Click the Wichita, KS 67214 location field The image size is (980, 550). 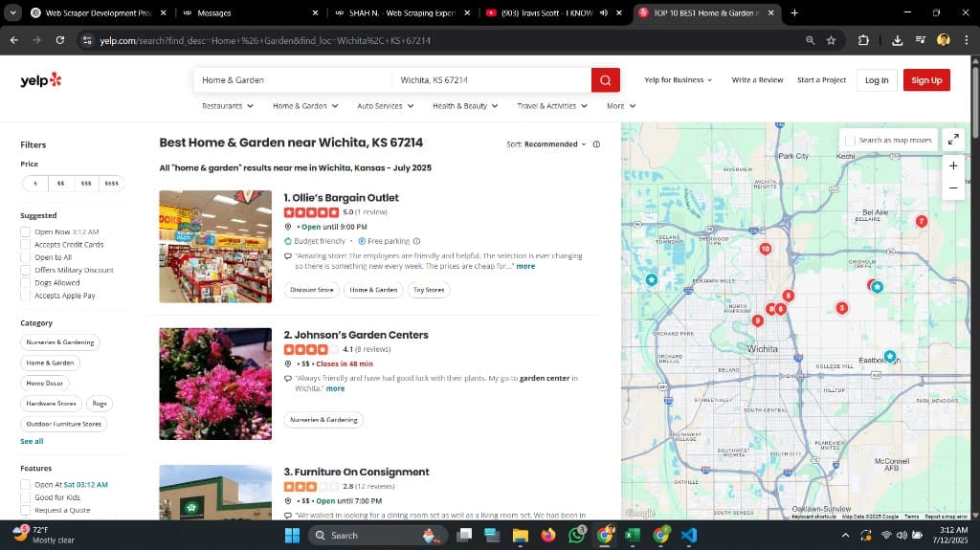tap(492, 80)
